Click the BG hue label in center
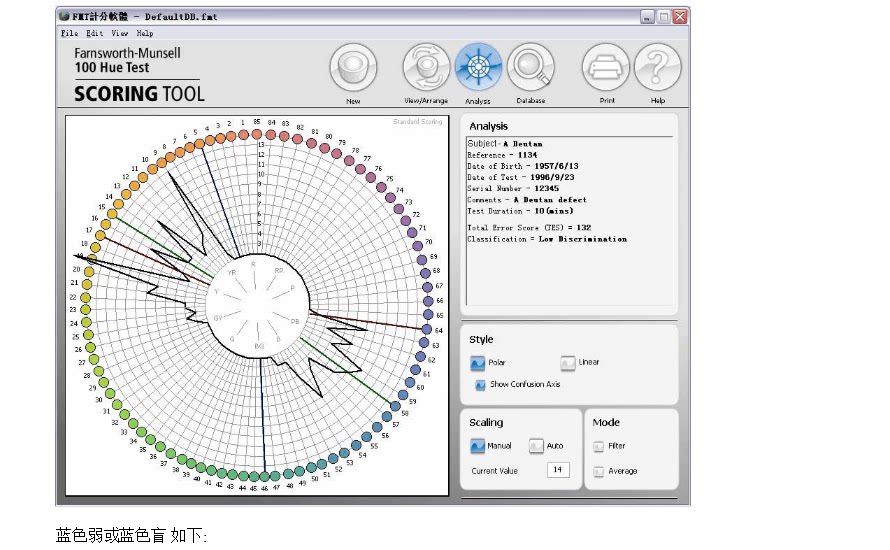The image size is (890, 550). click(259, 346)
